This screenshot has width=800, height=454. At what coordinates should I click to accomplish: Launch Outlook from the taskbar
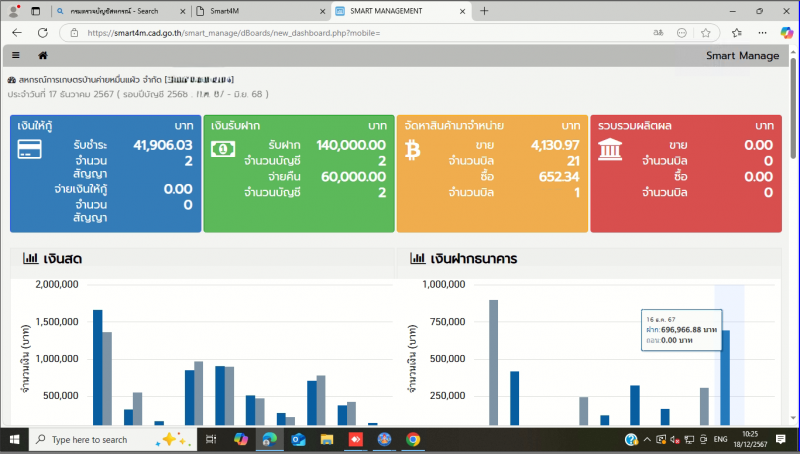tap(298, 439)
